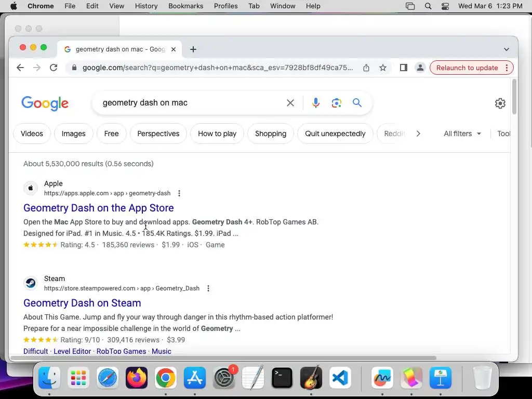Open a new Chrome tab
Image resolution: width=532 pixels, height=399 pixels.
(193, 49)
